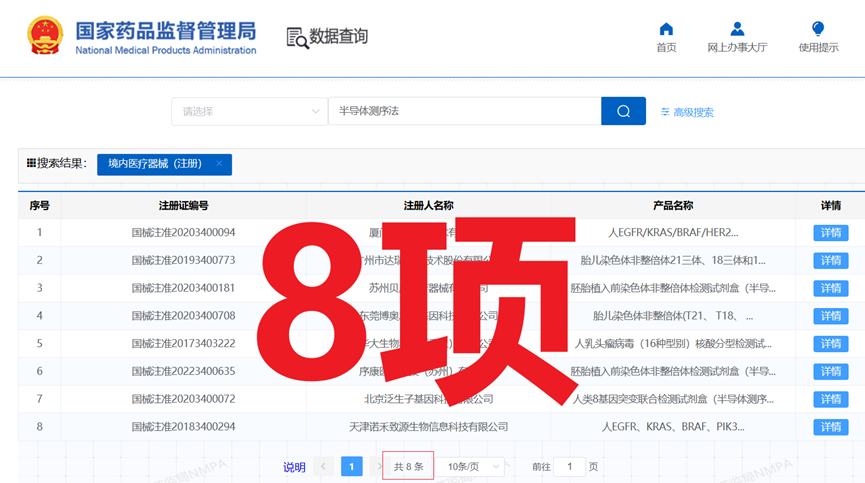
Task: Open 使用提示 lightbulb icon
Action: [818, 29]
